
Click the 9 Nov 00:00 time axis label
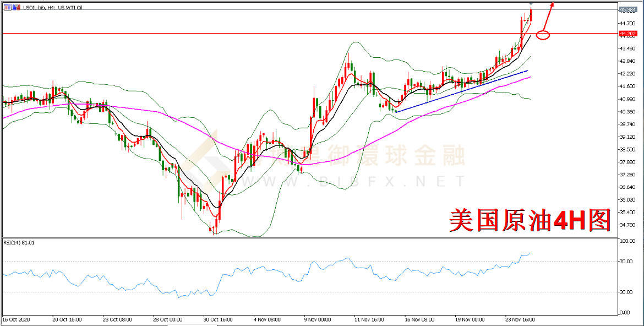[x=318, y=318]
